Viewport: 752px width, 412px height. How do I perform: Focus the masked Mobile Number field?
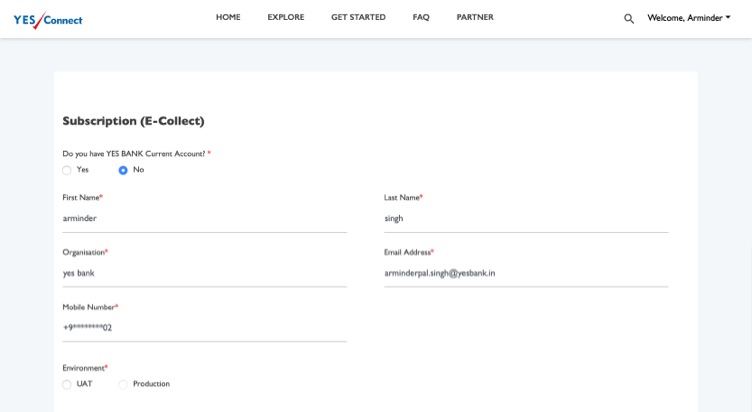pos(204,328)
